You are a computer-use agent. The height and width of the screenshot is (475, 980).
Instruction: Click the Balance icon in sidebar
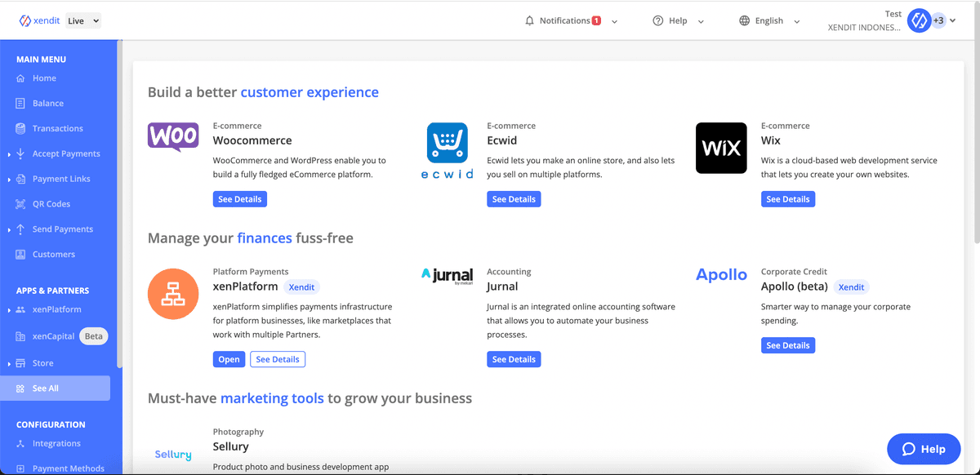point(20,104)
